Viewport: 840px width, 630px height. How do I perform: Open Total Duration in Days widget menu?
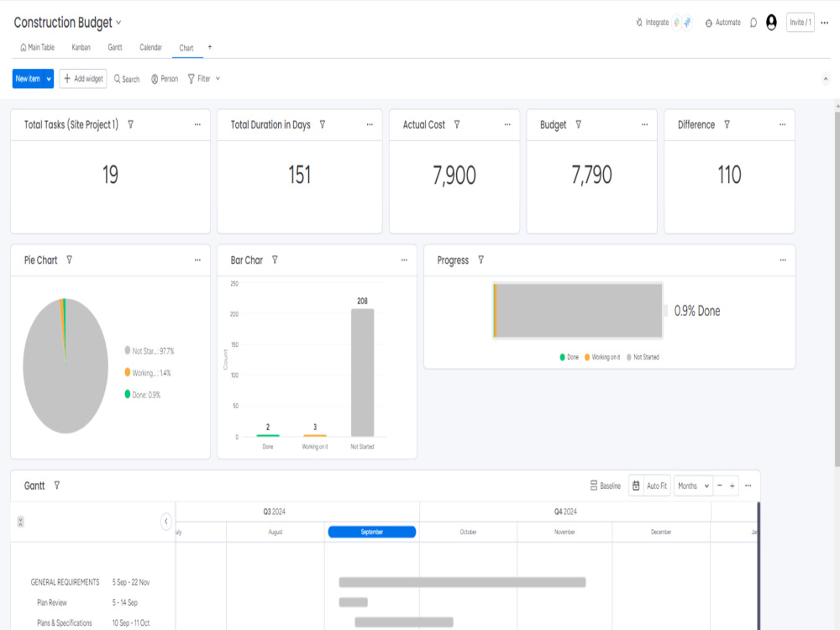click(x=370, y=124)
